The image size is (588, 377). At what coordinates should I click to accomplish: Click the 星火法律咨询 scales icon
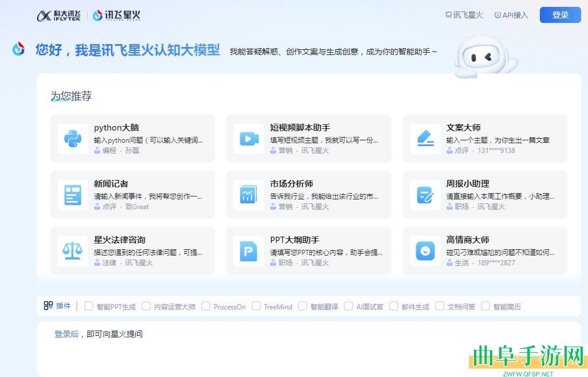[73, 251]
